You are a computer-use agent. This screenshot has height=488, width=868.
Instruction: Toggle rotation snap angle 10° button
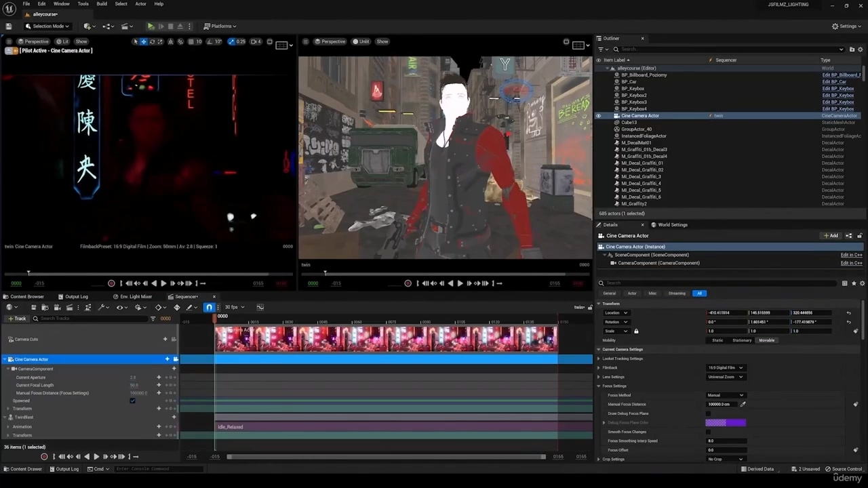pos(214,42)
